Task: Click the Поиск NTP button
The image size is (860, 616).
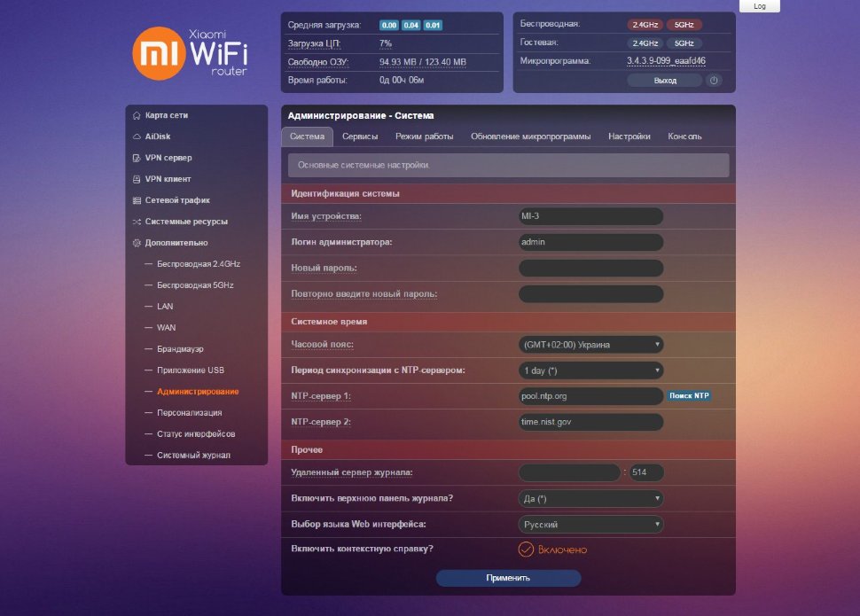Action: [689, 396]
